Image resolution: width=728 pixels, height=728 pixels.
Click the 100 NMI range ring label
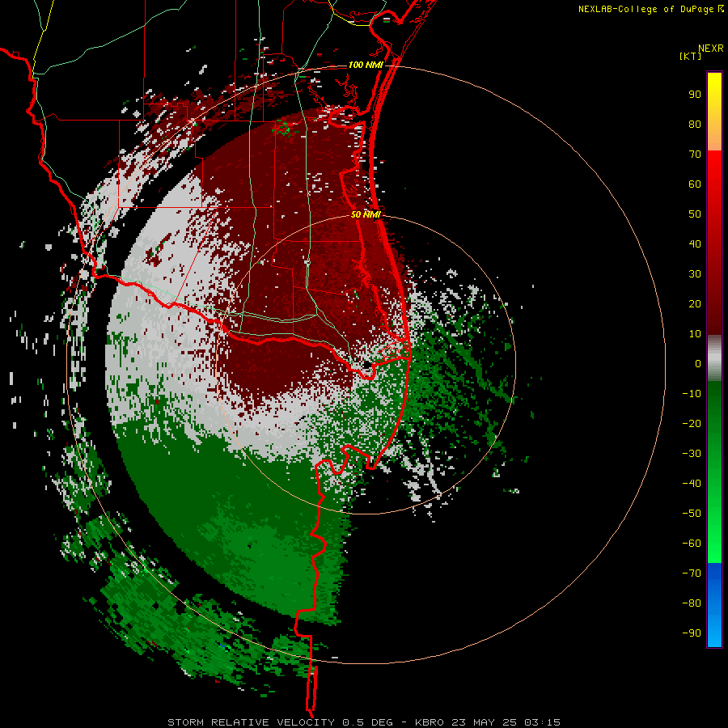coord(366,65)
